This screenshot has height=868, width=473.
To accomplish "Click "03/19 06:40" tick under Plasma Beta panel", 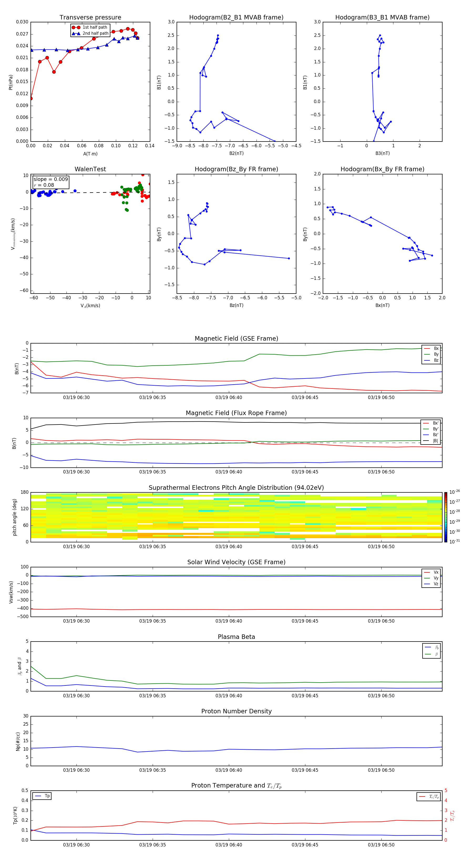I will (x=229, y=696).
